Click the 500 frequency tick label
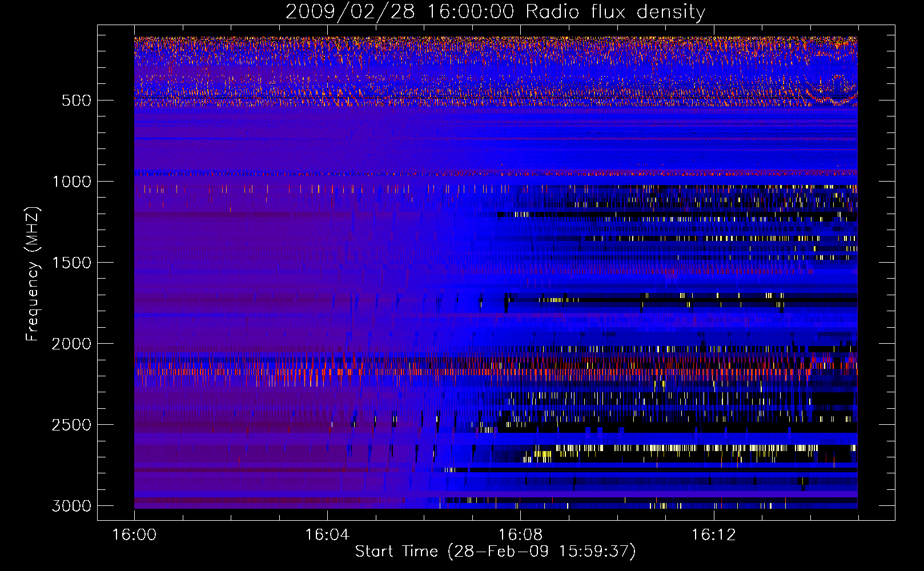The width and height of the screenshot is (924, 571). (x=77, y=100)
